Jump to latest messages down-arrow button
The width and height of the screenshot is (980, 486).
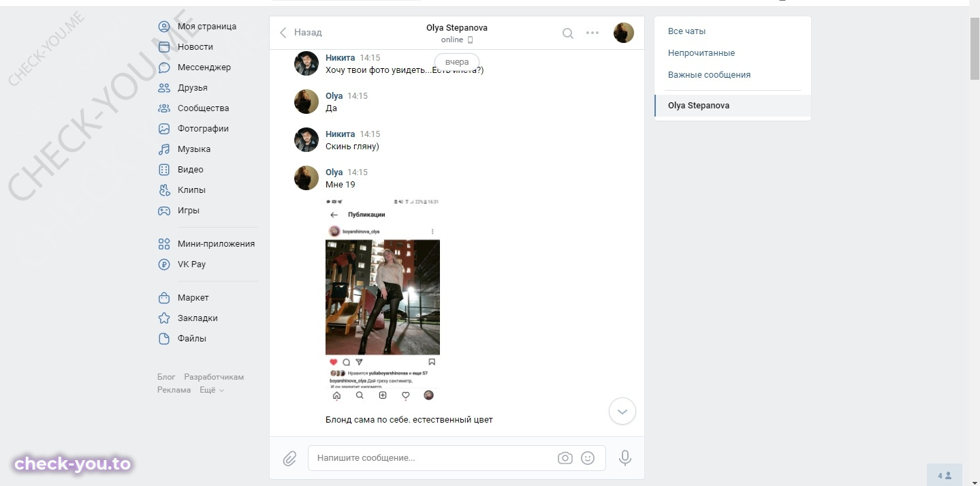tap(622, 411)
